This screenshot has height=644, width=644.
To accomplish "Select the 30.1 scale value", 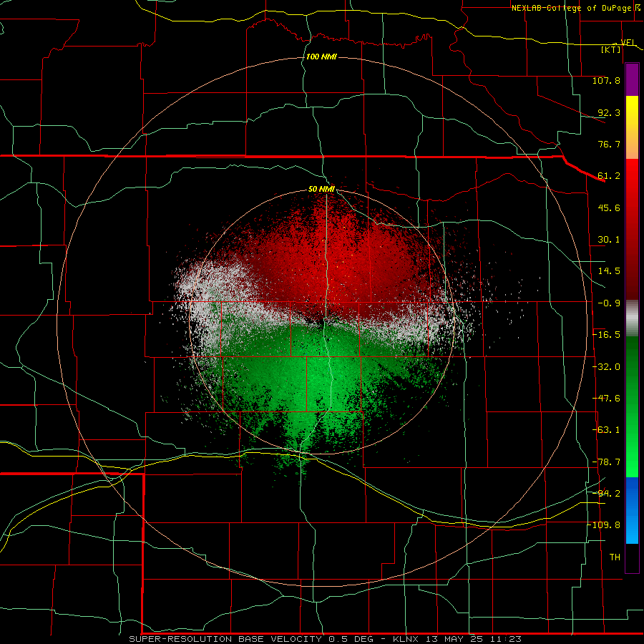I will click(609, 240).
